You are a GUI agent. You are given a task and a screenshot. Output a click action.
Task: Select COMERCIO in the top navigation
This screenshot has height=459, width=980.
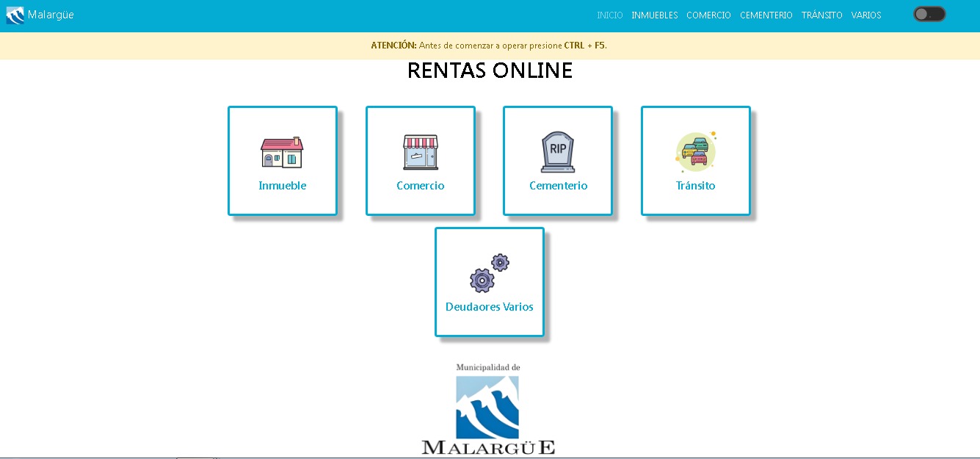point(708,15)
